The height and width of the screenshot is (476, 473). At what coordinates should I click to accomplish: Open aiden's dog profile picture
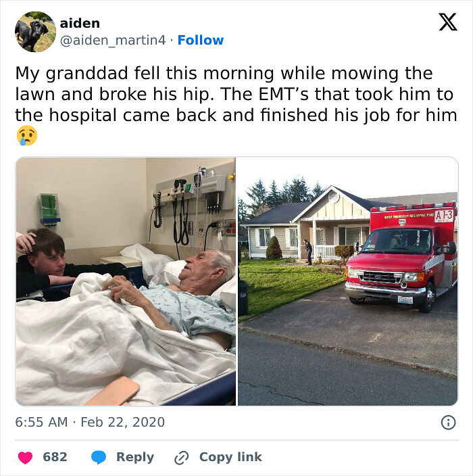point(35,32)
